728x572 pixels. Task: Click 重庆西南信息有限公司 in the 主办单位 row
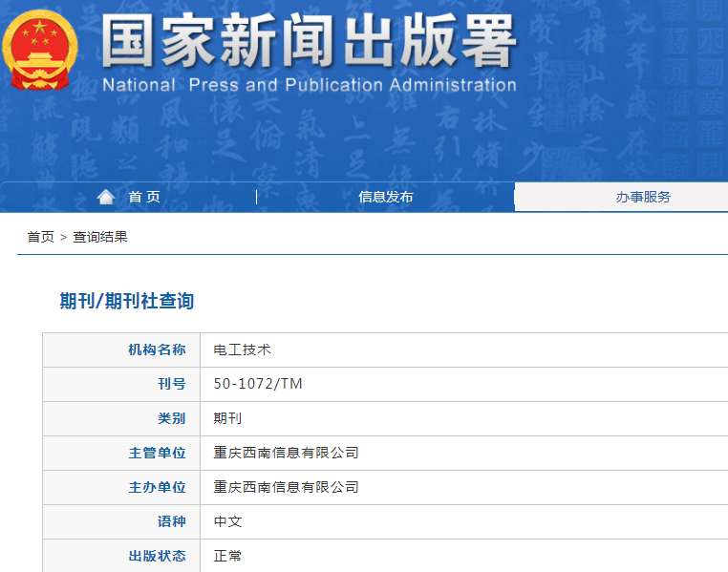pos(287,487)
